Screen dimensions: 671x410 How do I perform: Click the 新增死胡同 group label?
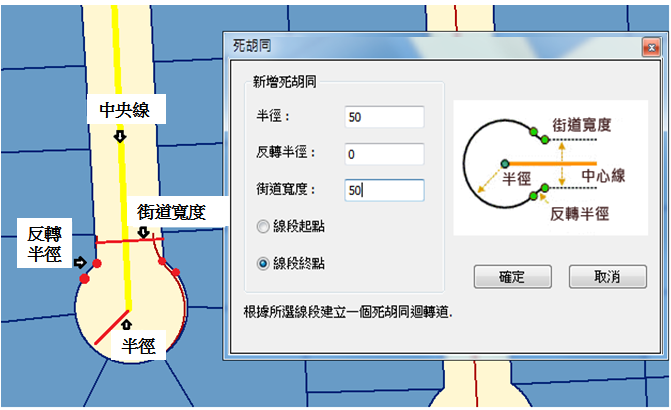(x=284, y=81)
